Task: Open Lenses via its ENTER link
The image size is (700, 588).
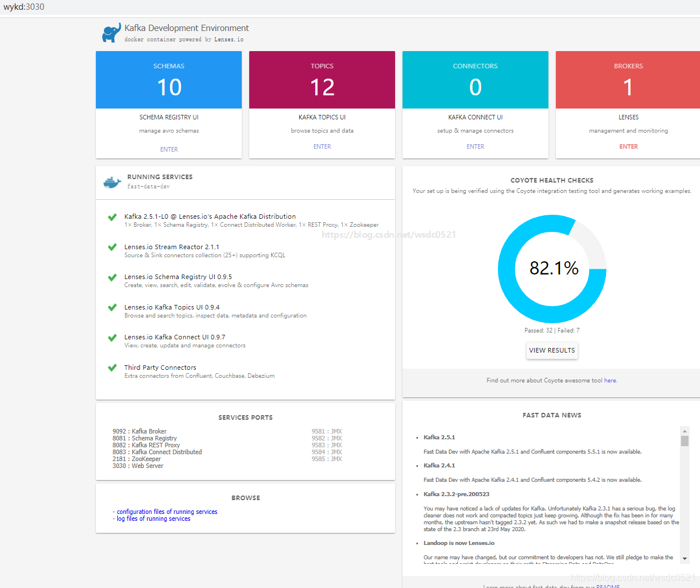Action: point(629,146)
